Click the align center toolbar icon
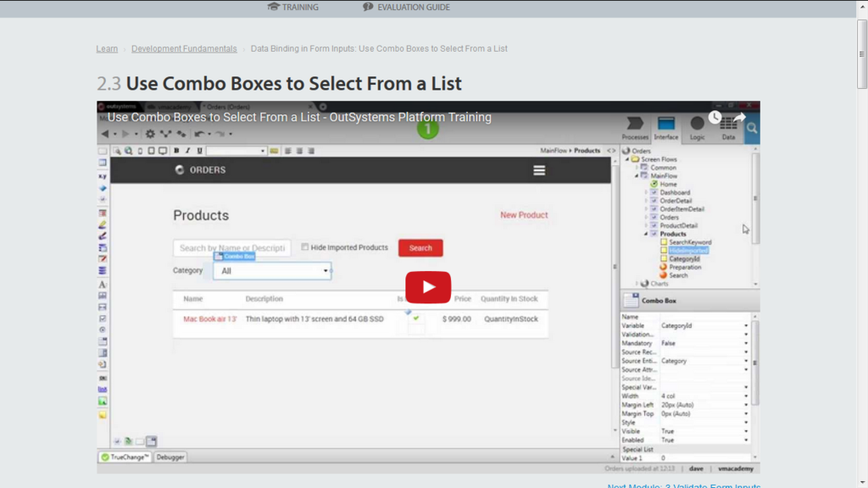 pyautogui.click(x=299, y=151)
